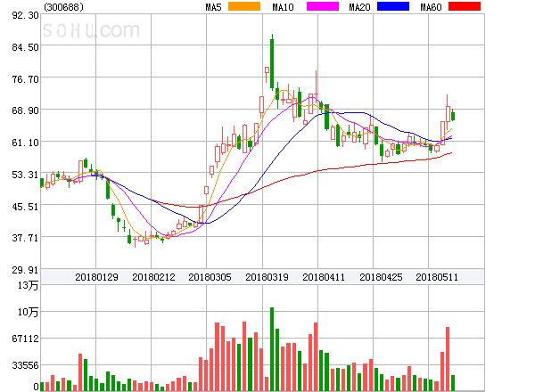
Task: Click the 33556 volume axis label
Action: [x=25, y=365]
